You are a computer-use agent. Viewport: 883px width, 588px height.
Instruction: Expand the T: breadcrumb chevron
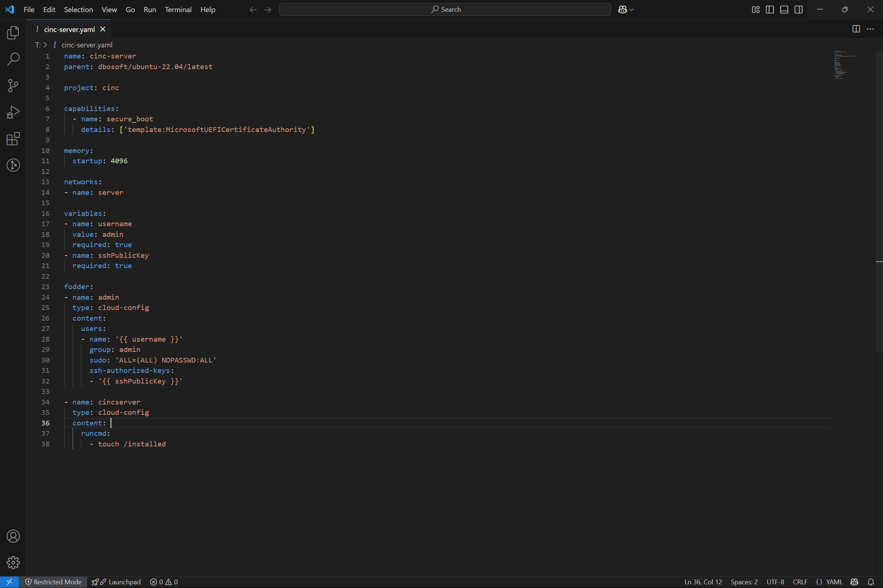pos(45,45)
